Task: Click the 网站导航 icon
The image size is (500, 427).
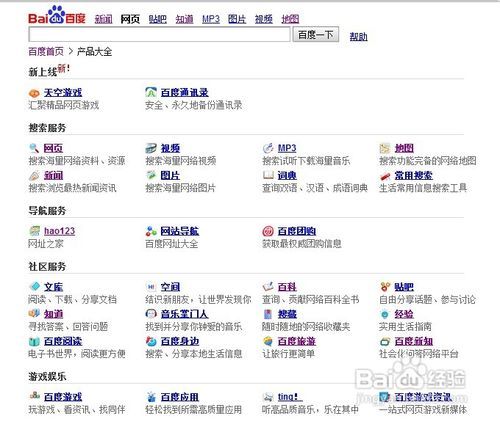Action: [x=151, y=231]
